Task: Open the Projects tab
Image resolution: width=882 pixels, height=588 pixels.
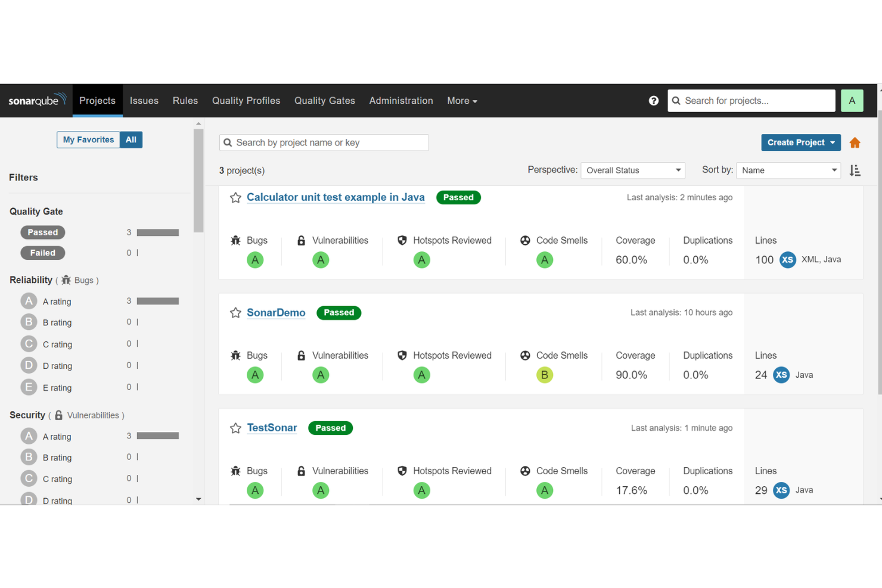Action: (x=97, y=101)
